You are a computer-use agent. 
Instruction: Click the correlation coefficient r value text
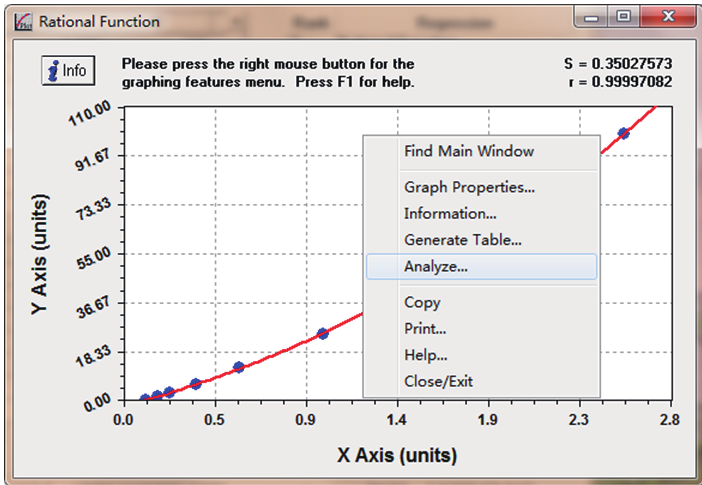[618, 82]
